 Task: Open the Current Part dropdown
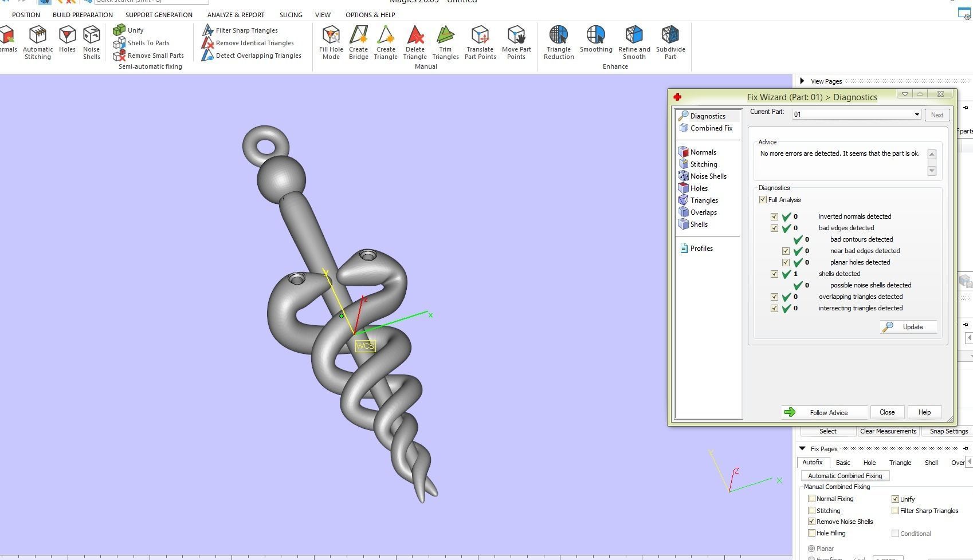tap(916, 115)
